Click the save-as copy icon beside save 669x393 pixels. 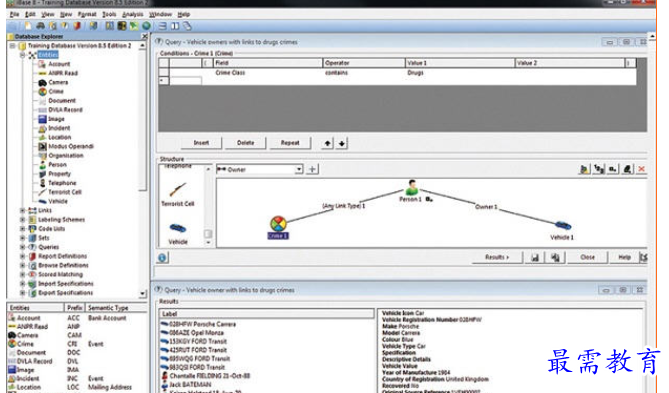click(555, 257)
